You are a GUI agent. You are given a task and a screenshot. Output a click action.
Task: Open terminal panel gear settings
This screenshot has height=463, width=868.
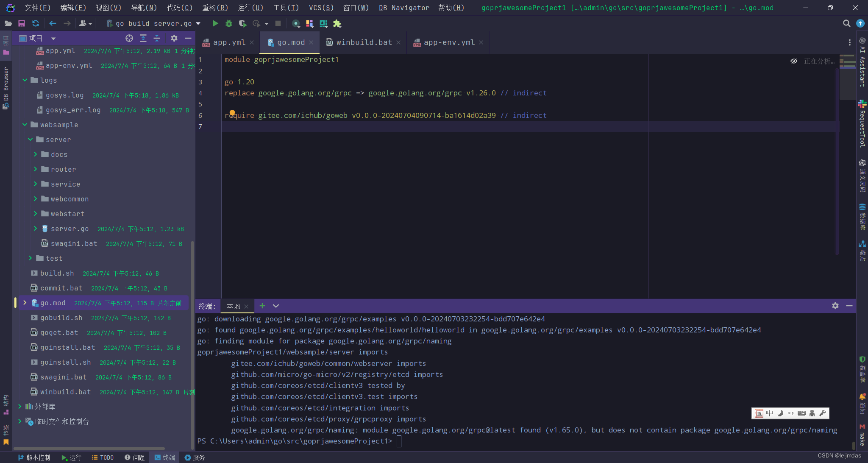[835, 306]
